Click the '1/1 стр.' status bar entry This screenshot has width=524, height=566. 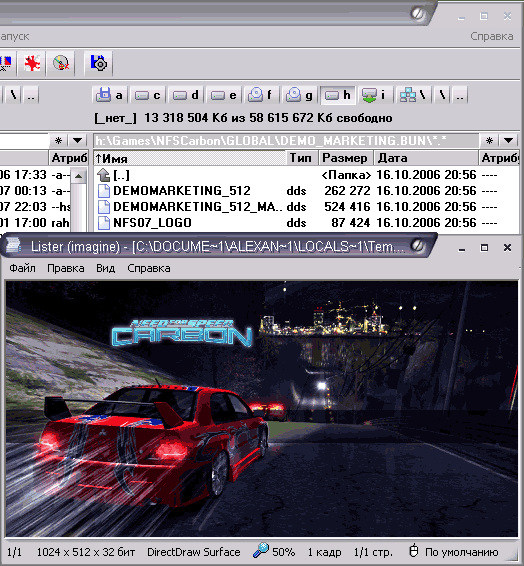pos(373,552)
